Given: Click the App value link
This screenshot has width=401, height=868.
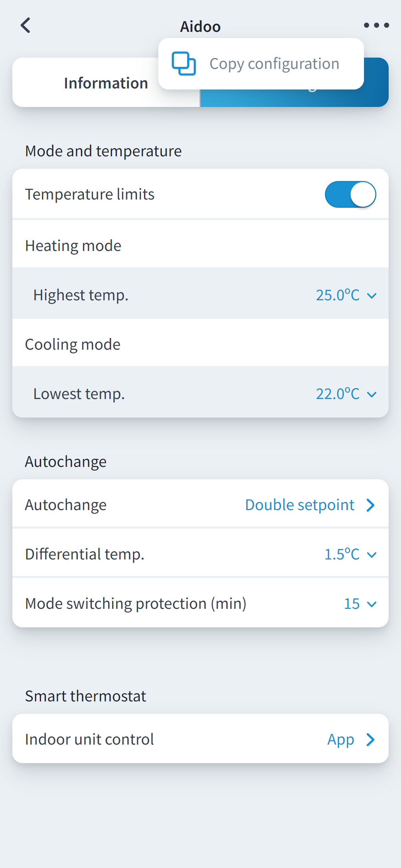Looking at the screenshot, I should click(x=340, y=739).
